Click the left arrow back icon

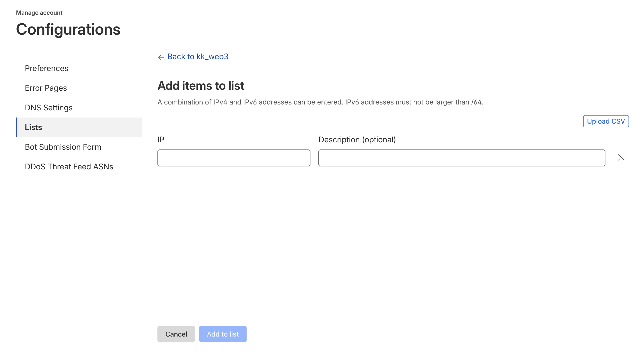(x=161, y=57)
